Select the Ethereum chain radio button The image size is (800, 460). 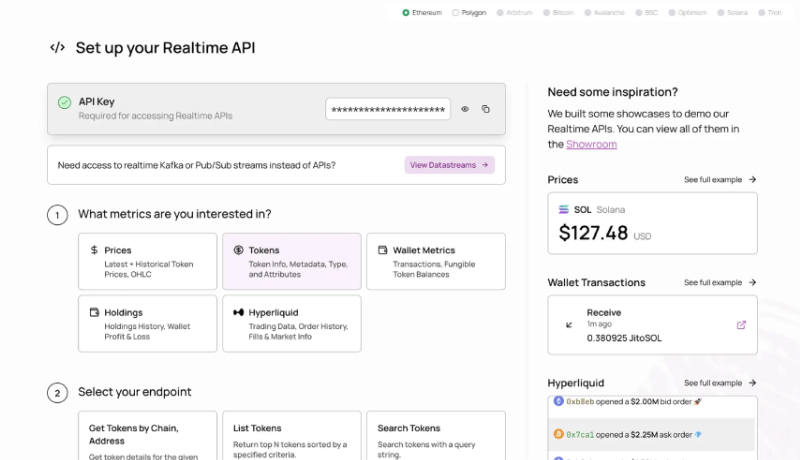click(x=406, y=13)
